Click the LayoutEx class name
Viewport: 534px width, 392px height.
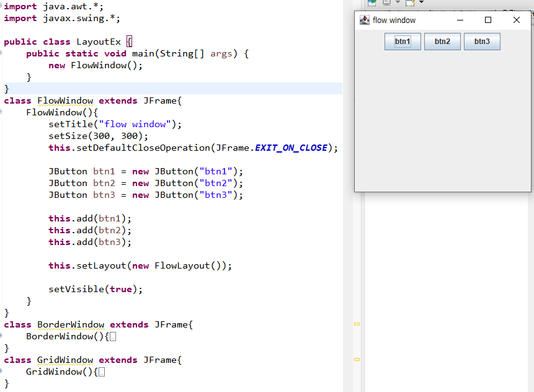[99, 42]
